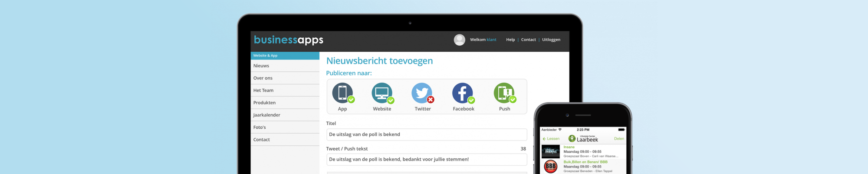Tap the Buik,Billen en Benen/ BBB title
Image resolution: width=868 pixels, height=174 pixels.
[585, 162]
